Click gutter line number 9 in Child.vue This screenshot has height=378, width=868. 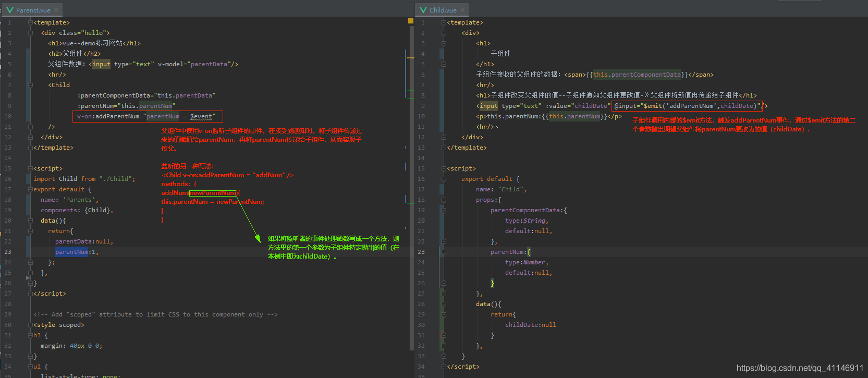[x=423, y=106]
